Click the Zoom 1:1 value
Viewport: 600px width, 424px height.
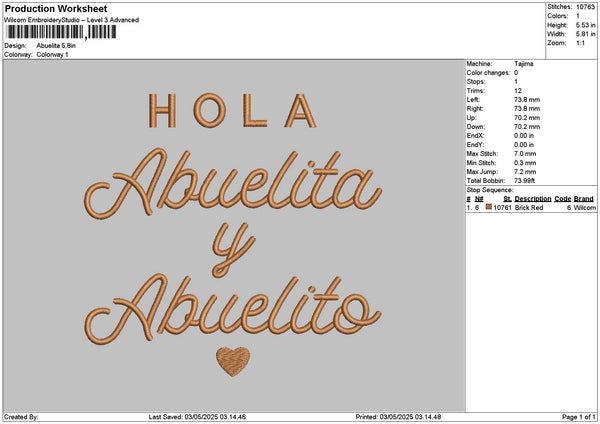pos(580,43)
